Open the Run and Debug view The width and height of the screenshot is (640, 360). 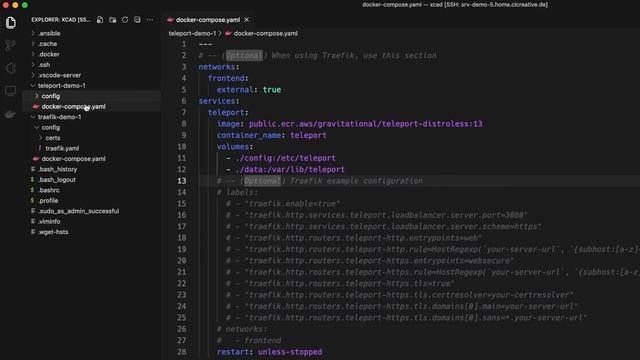pos(11,68)
